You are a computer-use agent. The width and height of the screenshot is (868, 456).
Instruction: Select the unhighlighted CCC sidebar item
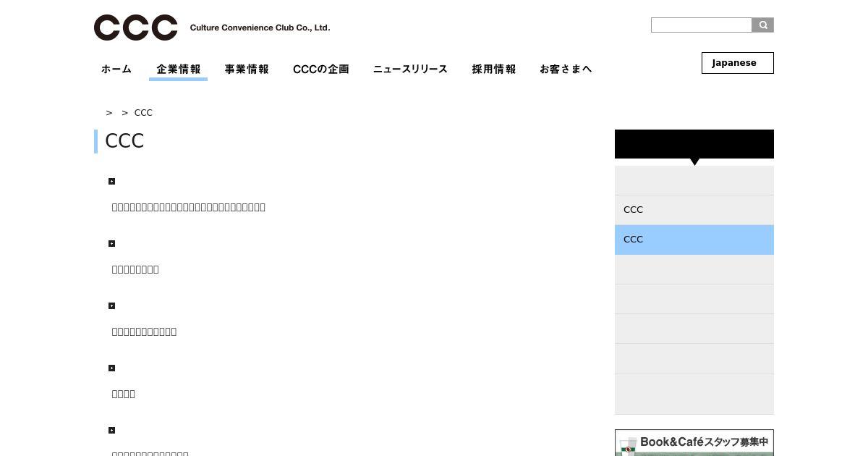694,210
